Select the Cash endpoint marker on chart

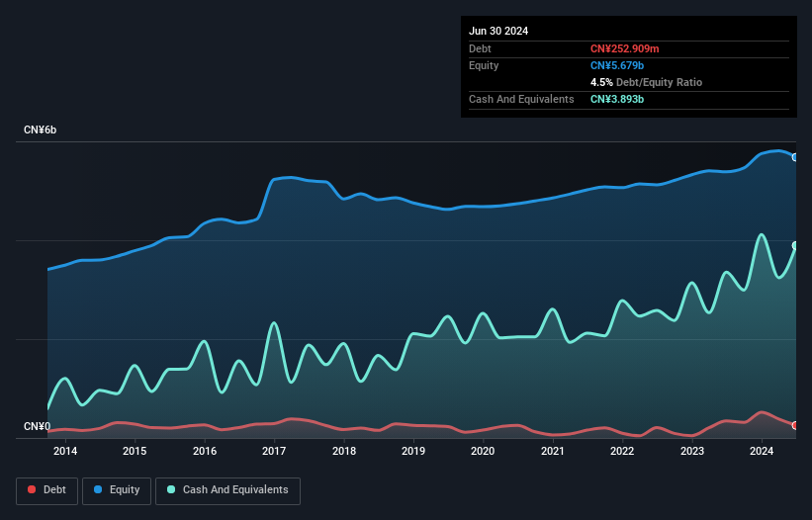pyautogui.click(x=795, y=246)
